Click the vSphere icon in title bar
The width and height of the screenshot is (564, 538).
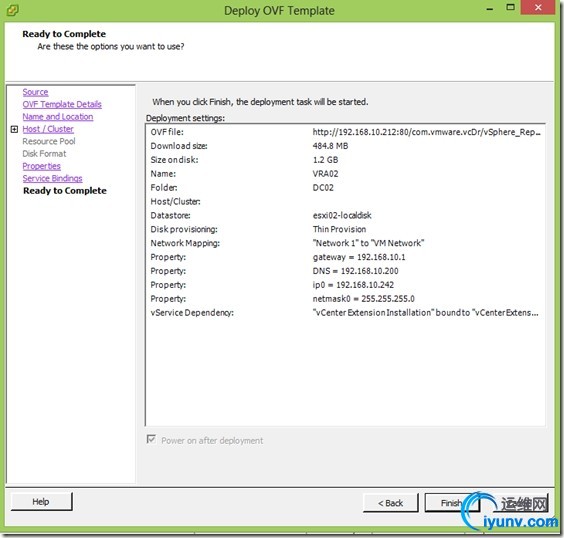pos(13,10)
